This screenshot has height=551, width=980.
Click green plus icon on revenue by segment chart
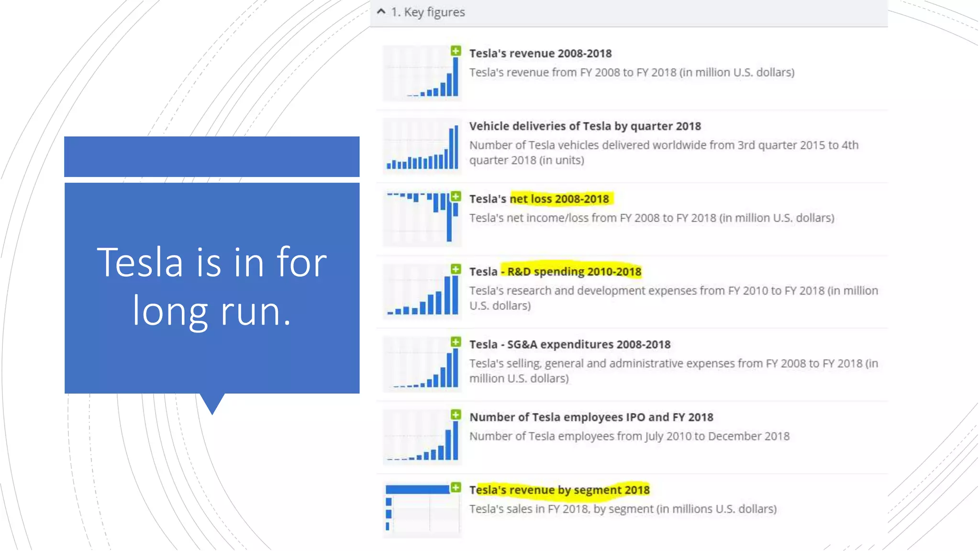(x=456, y=487)
